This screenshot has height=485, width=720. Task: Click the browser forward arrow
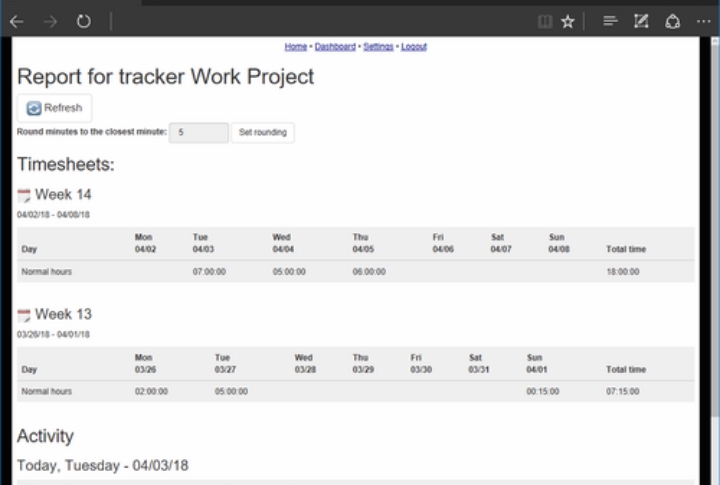(50, 21)
